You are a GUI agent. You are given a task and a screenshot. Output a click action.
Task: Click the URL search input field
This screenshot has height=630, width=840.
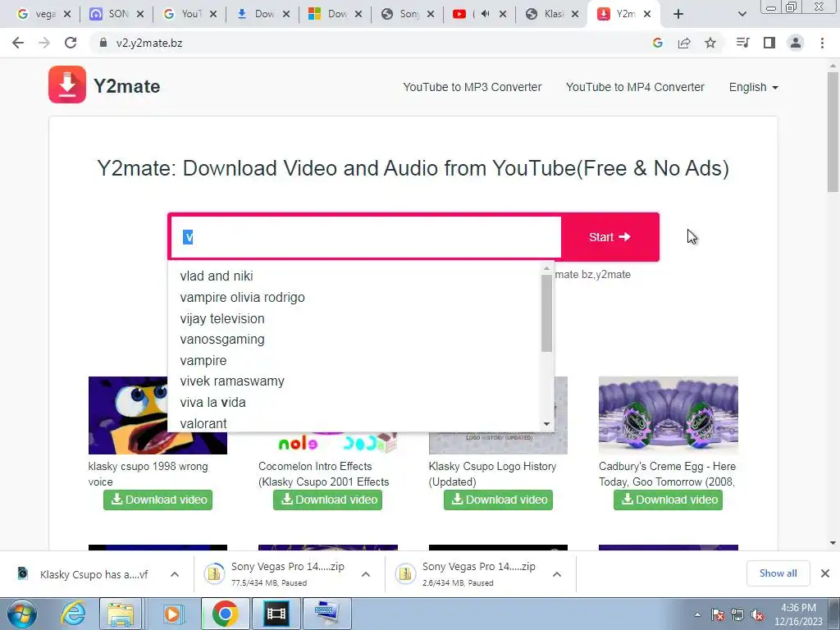(366, 237)
